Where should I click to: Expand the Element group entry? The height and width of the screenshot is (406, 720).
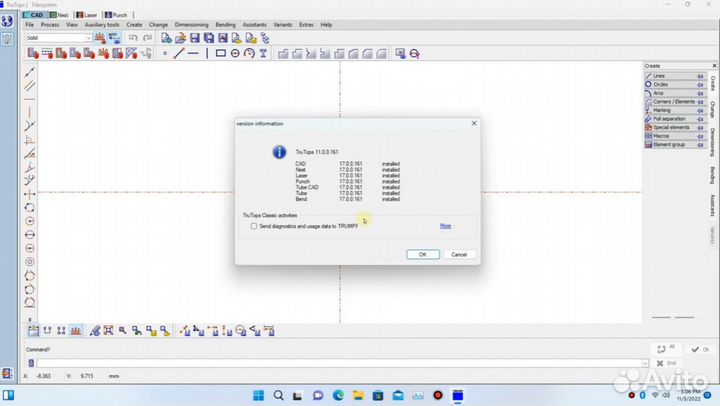pos(675,145)
